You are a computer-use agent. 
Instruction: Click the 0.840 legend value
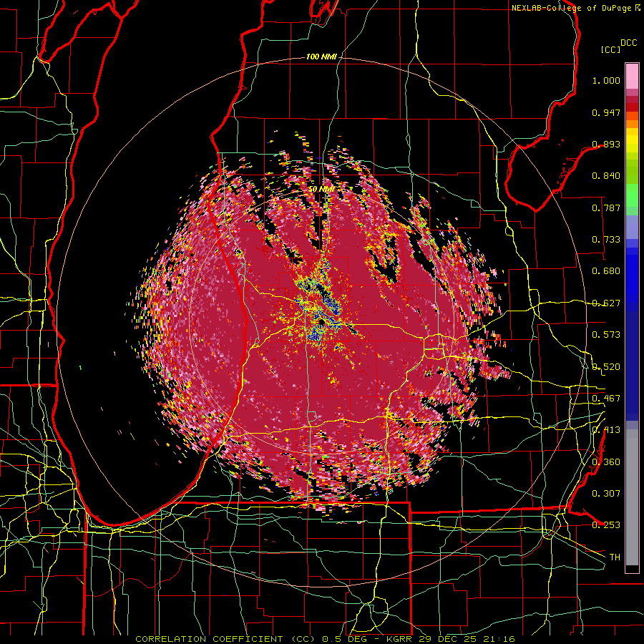(606, 176)
